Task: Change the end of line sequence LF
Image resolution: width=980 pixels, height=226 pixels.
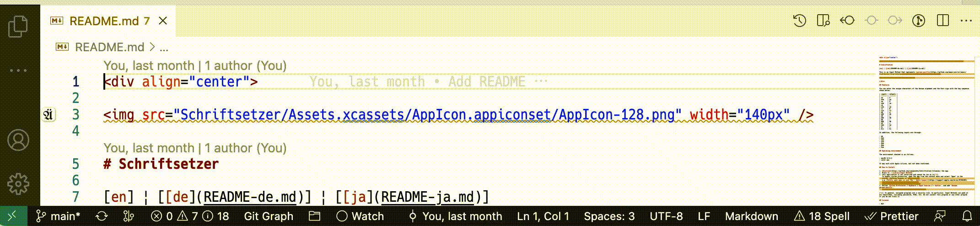Action: coord(704,216)
